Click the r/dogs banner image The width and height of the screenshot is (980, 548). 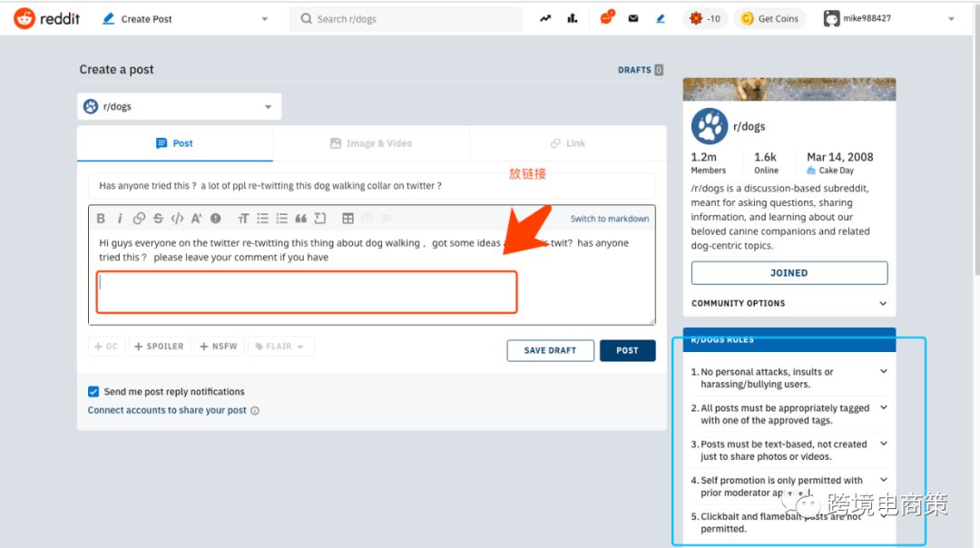click(x=789, y=89)
